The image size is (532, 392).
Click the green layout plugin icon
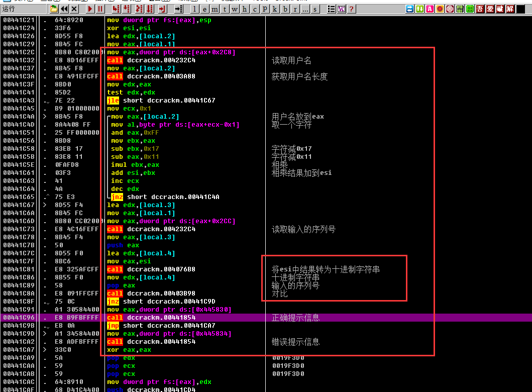click(470, 9)
